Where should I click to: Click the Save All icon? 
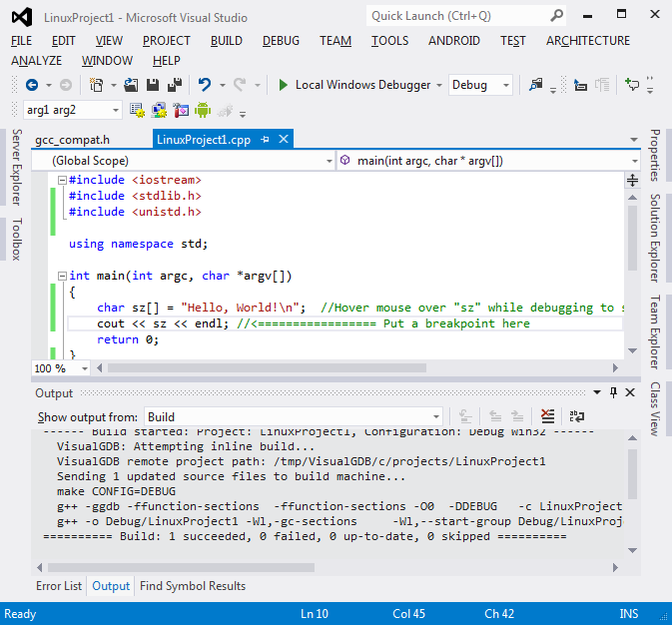pos(175,85)
